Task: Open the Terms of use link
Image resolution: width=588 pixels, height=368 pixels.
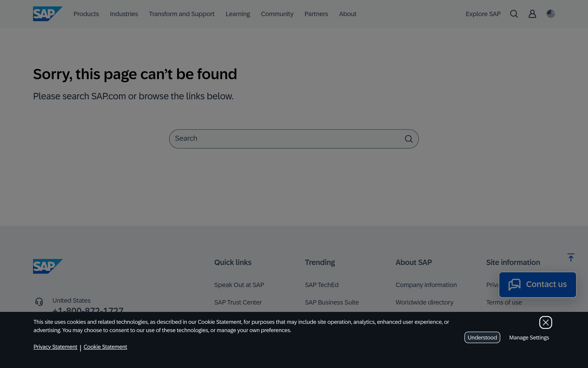Action: click(x=504, y=302)
